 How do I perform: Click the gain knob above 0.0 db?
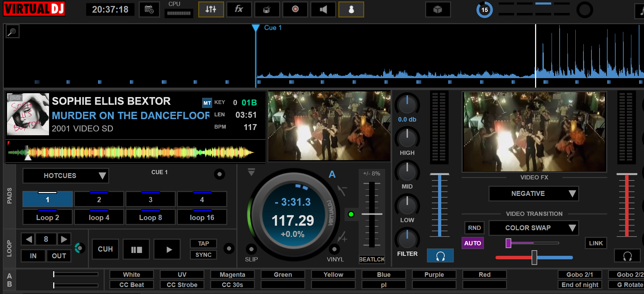coord(407,104)
